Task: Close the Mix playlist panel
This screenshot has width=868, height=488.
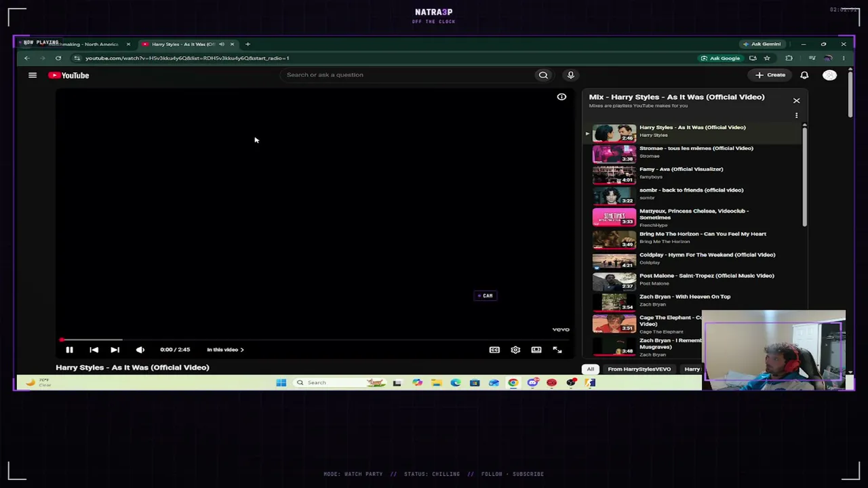Action: click(x=797, y=100)
